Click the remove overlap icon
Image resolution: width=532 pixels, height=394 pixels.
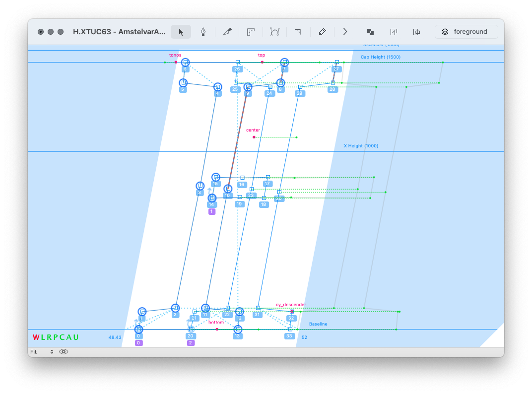[x=370, y=32]
